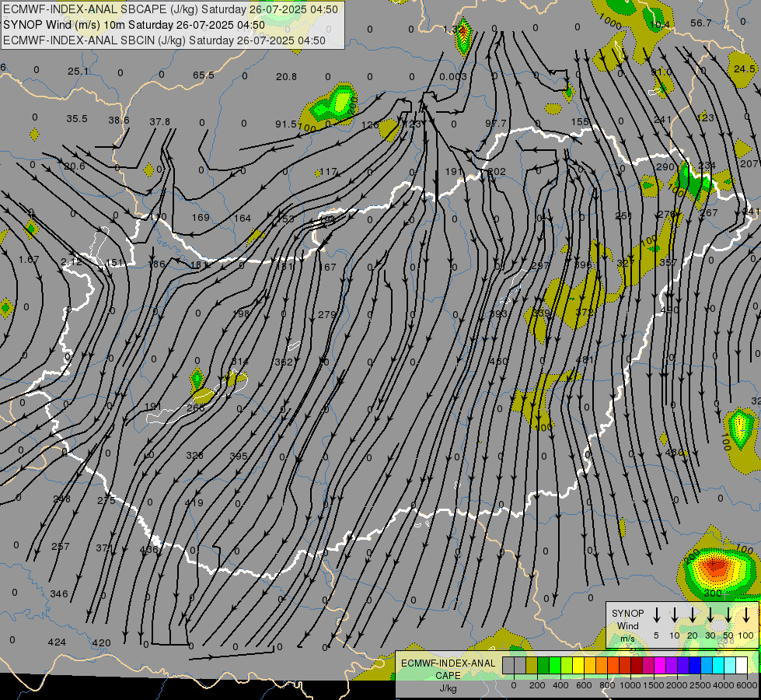Viewport: 761px width, 700px height.
Task: Click the red-orange CAPE maximum near the 300 label
Action: click(x=715, y=566)
